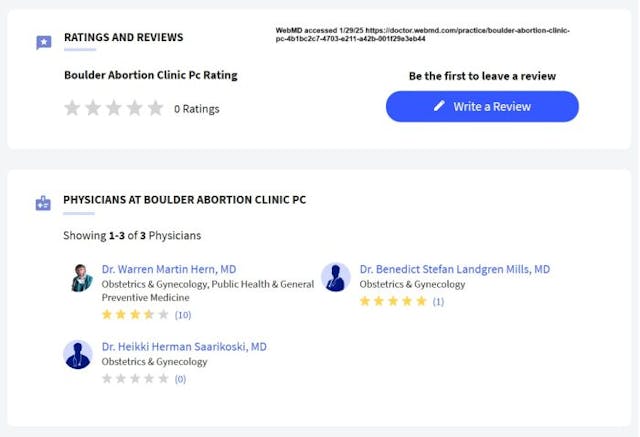Click Dr. Benedict Mills's avatar icon
The width and height of the screenshot is (640, 437).
[335, 277]
